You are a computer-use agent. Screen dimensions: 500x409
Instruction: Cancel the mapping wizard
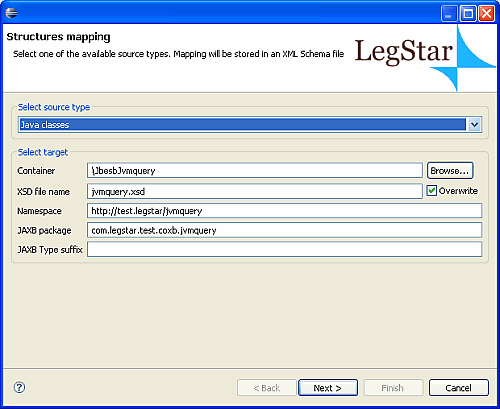tap(459, 388)
